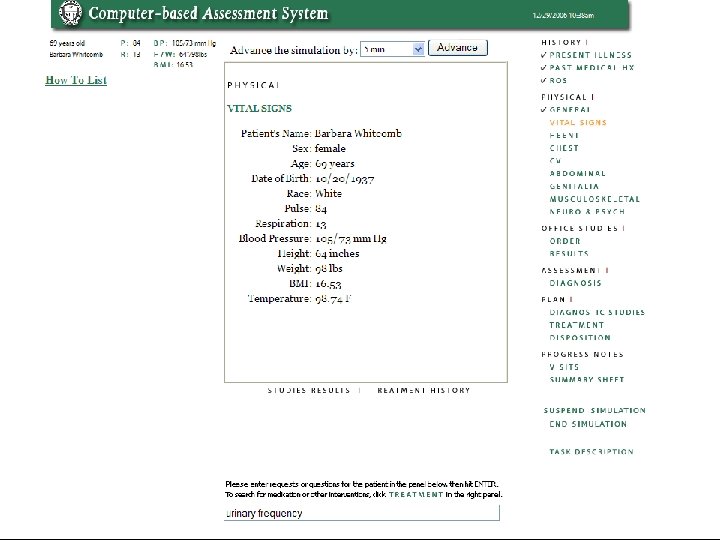Open CV physical exam

pyautogui.click(x=555, y=161)
